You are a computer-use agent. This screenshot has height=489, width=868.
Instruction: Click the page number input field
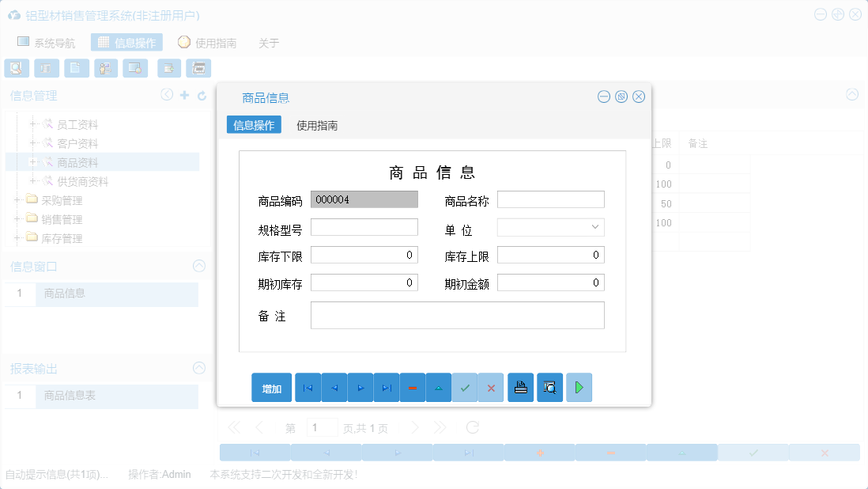tap(322, 426)
